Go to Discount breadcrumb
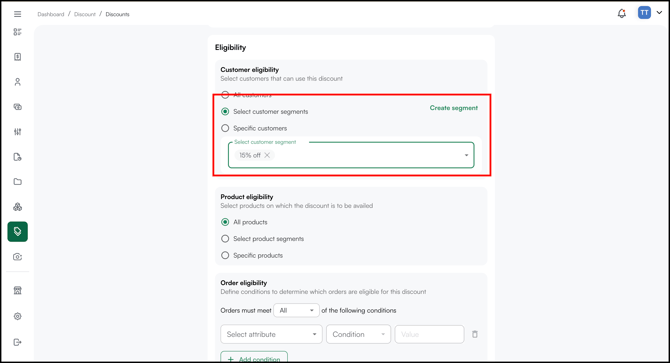Viewport: 670px width, 363px height. [x=85, y=14]
